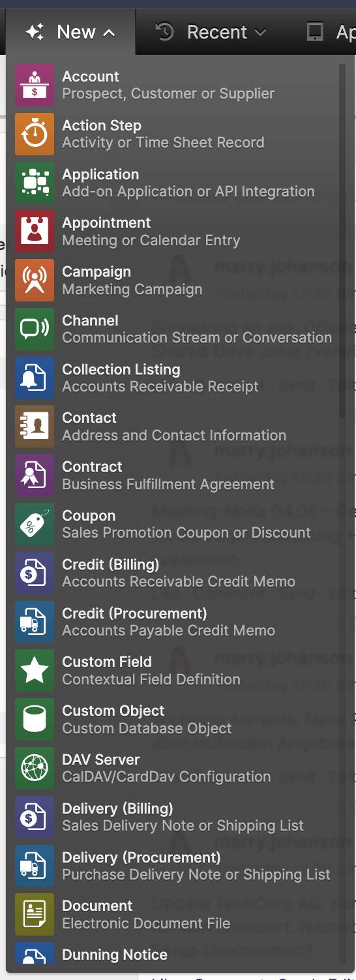Click the menu's vertical scrollbar
The image size is (356, 980).
(343, 241)
